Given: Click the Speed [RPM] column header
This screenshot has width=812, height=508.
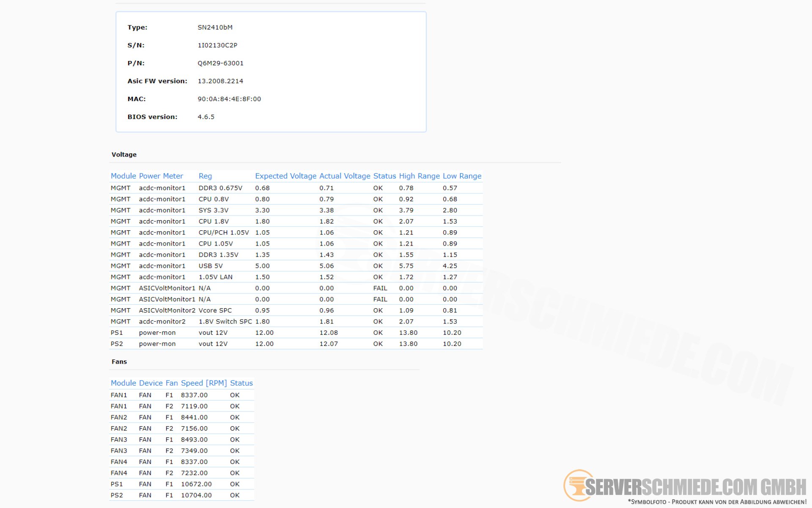Looking at the screenshot, I should (x=204, y=383).
